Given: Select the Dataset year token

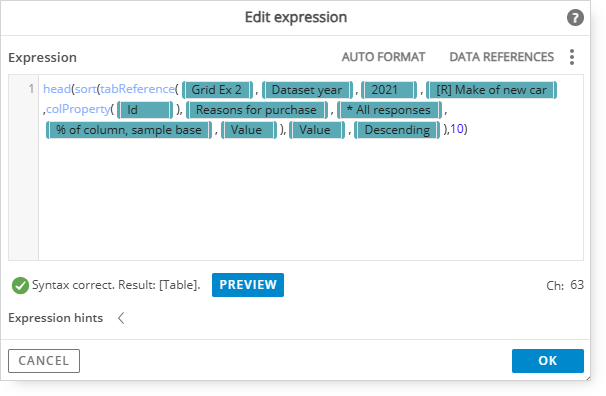Looking at the screenshot, I should coord(307,90).
